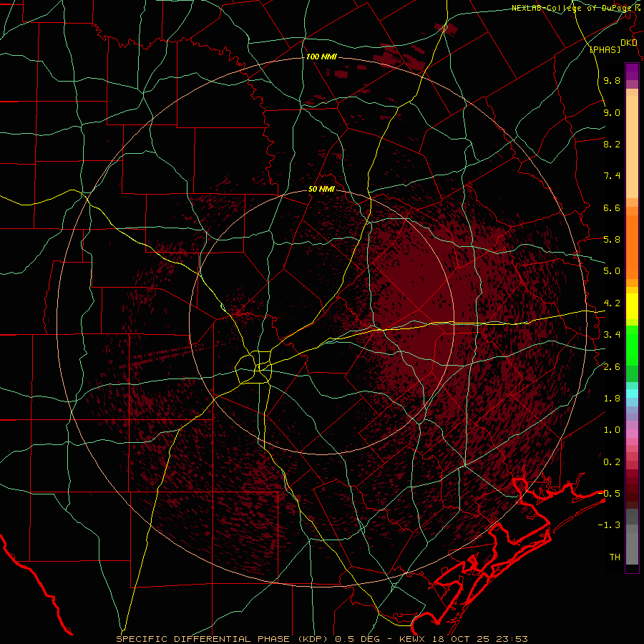Click the '-1.3' color scale value
This screenshot has height=644, width=644.
(x=609, y=525)
